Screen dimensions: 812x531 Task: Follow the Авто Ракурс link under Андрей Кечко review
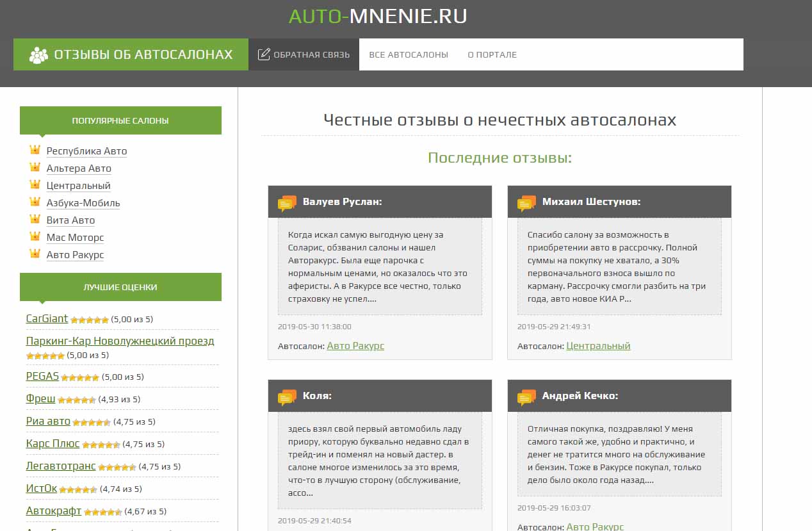[595, 527]
